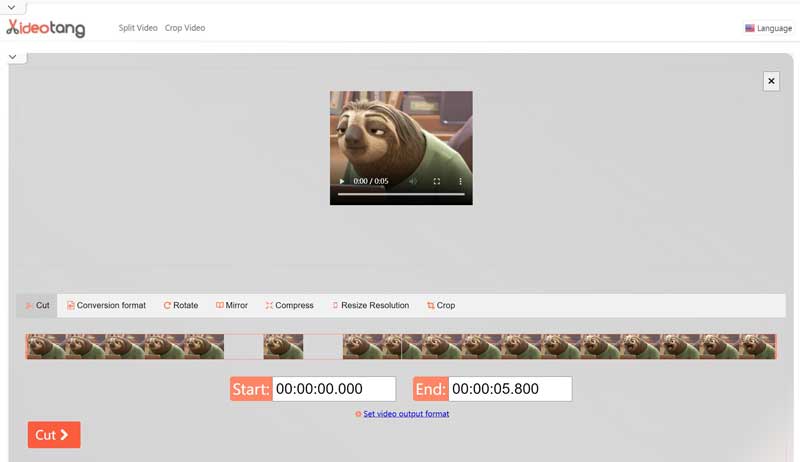
Task: Click the first frame in the timeline strip
Action: [x=46, y=347]
